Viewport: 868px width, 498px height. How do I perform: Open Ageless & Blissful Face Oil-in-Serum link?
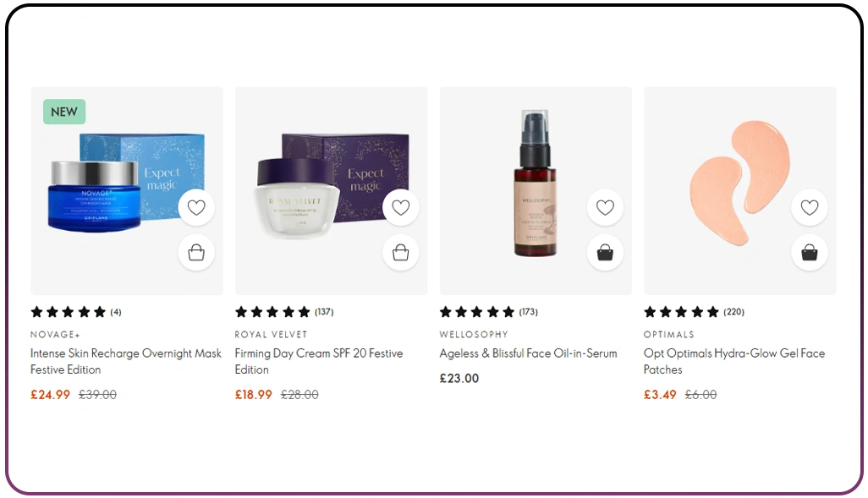tap(528, 353)
